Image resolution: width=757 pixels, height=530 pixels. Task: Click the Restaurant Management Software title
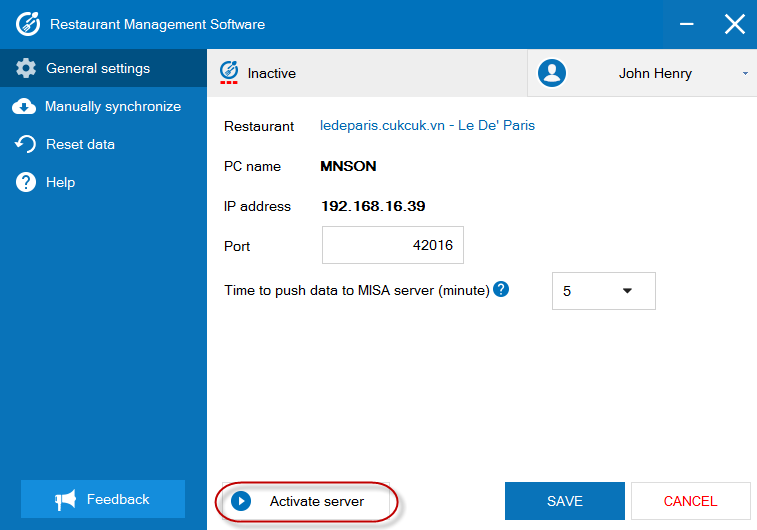click(157, 24)
